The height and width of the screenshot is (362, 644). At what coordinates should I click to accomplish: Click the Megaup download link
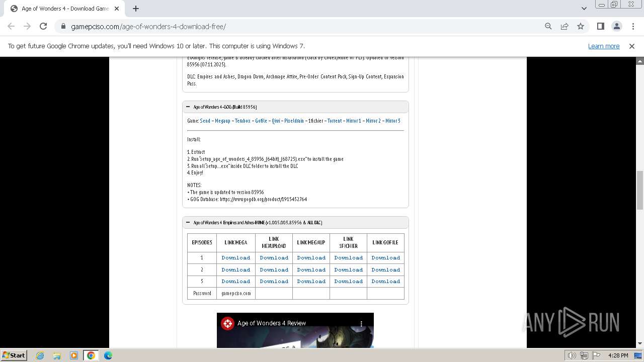222,121
